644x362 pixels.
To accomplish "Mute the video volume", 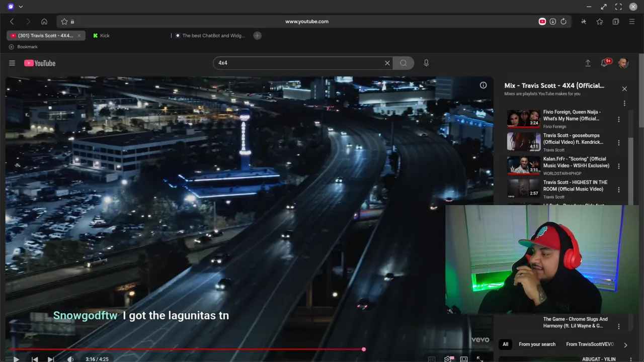I will coord(70,359).
